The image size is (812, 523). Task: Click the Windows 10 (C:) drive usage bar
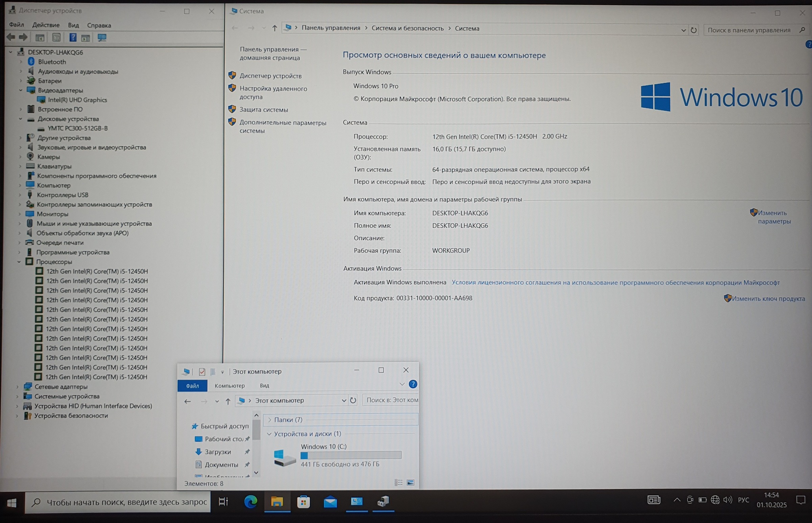point(350,455)
